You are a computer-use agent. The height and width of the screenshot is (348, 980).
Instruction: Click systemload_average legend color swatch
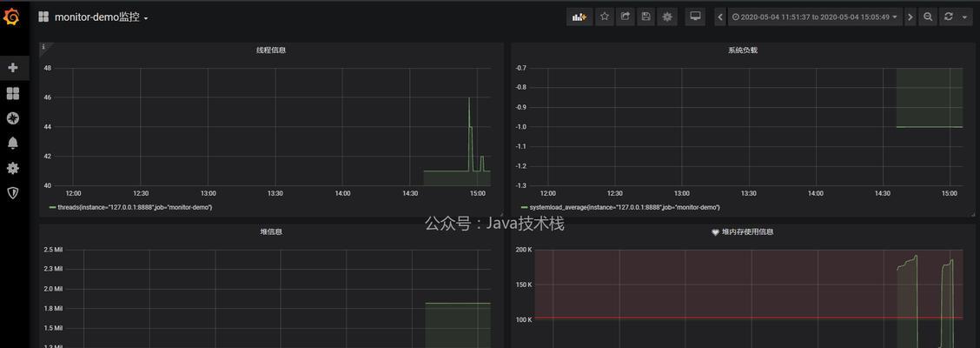(x=524, y=207)
